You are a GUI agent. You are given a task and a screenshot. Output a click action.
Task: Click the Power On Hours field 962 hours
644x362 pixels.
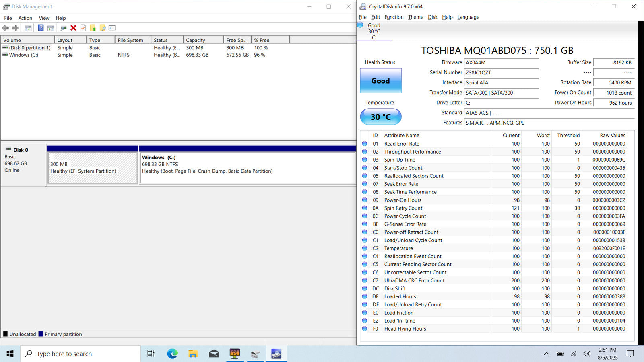point(613,103)
